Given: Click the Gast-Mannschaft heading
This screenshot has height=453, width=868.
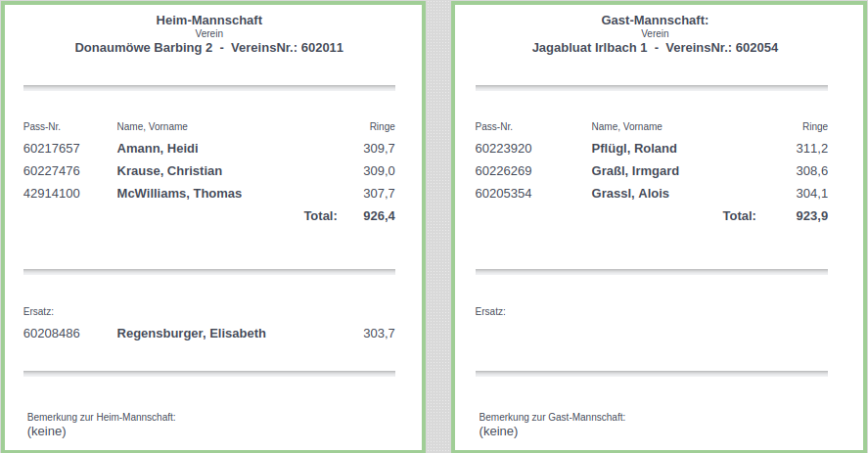Looking at the screenshot, I should click(655, 21).
